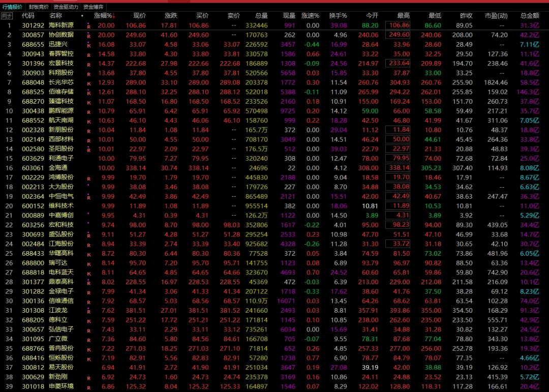549x392 pixels.
Task: Select stock code 603061 金海通 row
Action: pos(274,168)
